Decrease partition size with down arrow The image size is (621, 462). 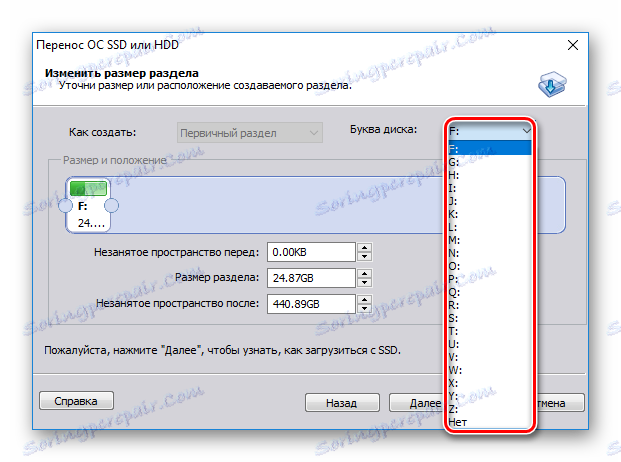[x=364, y=282]
